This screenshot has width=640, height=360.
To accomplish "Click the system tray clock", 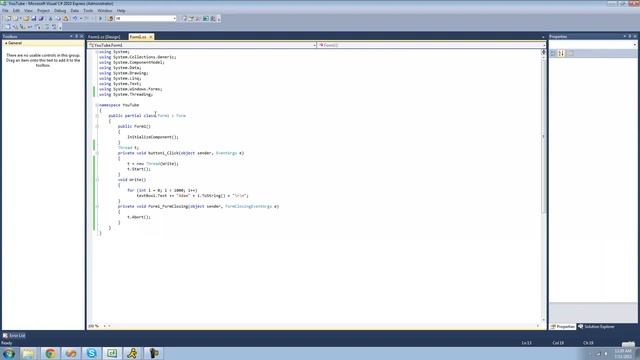I will pyautogui.click(x=623, y=353).
